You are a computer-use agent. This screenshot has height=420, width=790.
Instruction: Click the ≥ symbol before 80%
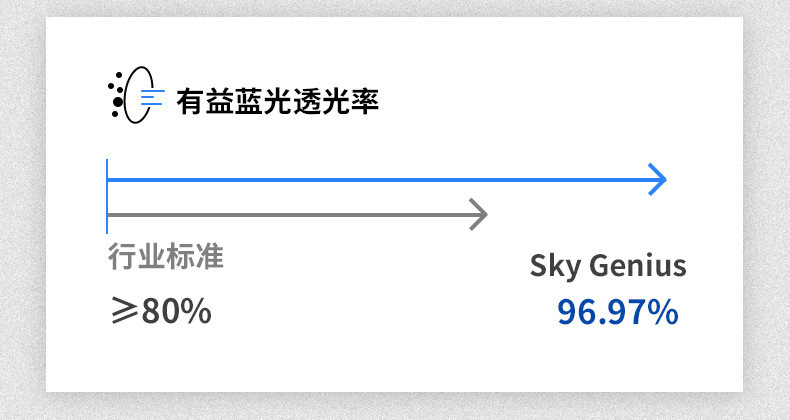click(124, 311)
